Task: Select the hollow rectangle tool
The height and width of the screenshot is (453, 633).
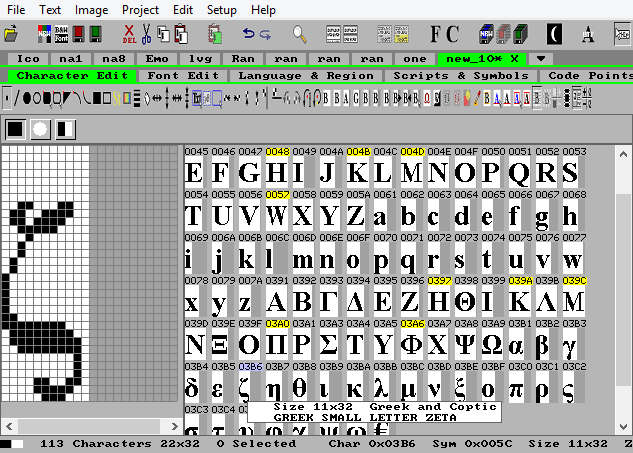Action: [x=107, y=98]
